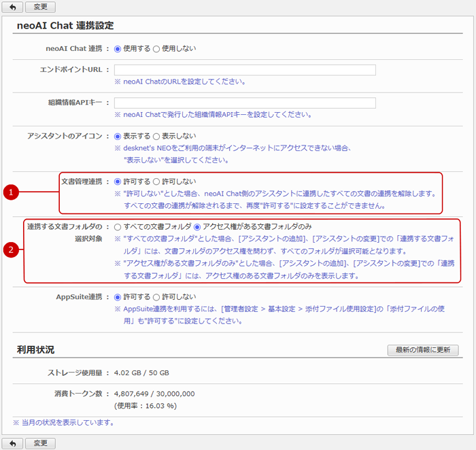Click the 使用率：16.03 % text

146,406
